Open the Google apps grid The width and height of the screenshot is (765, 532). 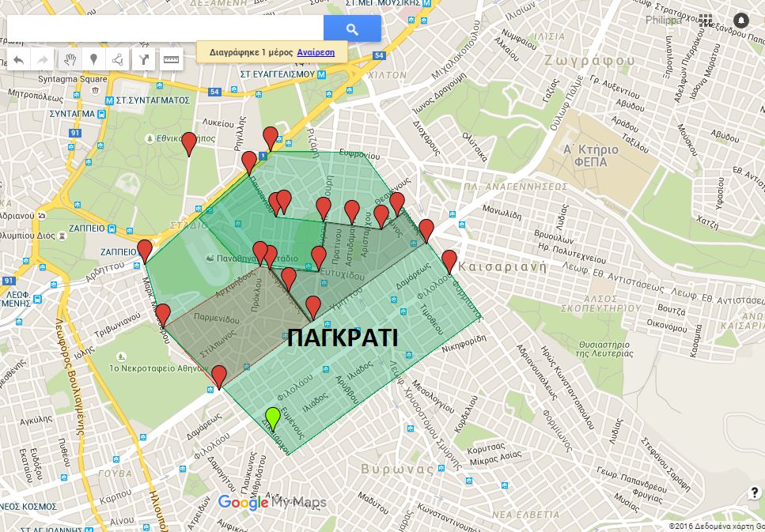[x=705, y=20]
